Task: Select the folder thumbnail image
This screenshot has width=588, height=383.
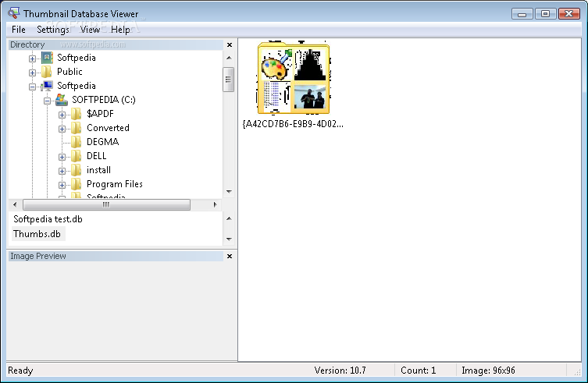Action: point(294,77)
